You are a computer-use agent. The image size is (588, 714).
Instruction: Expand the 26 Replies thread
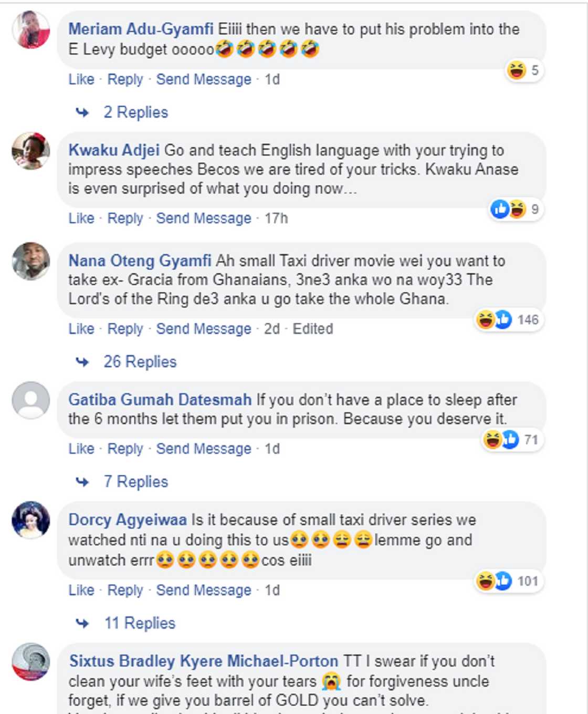tap(139, 361)
